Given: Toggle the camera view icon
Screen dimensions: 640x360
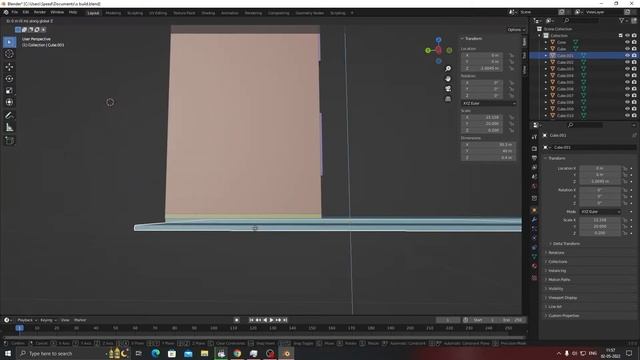Looking at the screenshot, I should (448, 89).
